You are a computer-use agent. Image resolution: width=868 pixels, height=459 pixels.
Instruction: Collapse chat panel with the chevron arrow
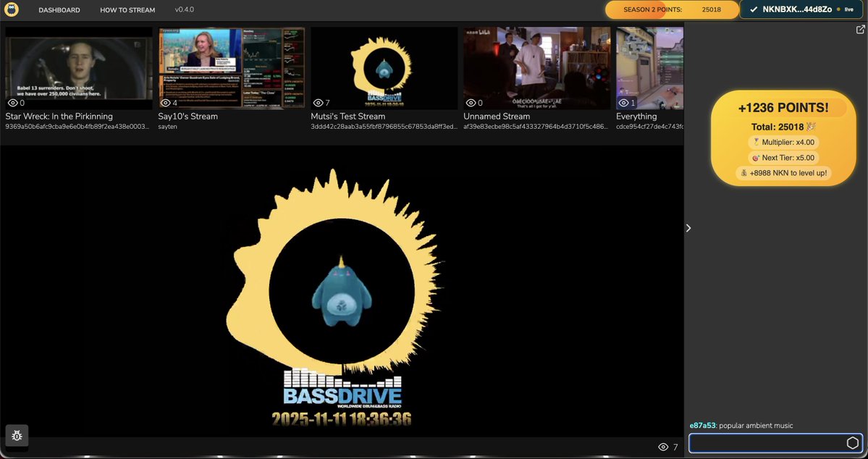tap(688, 228)
